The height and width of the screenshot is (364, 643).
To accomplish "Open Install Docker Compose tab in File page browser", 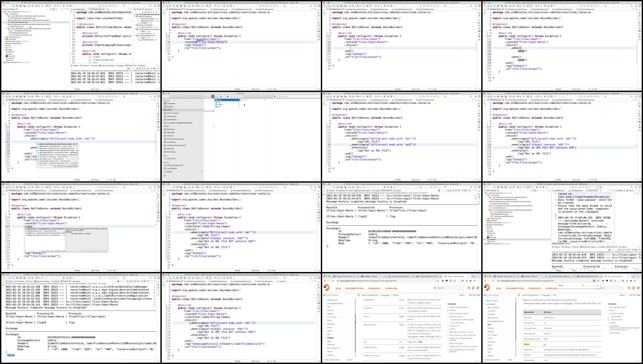I will click(562, 276).
